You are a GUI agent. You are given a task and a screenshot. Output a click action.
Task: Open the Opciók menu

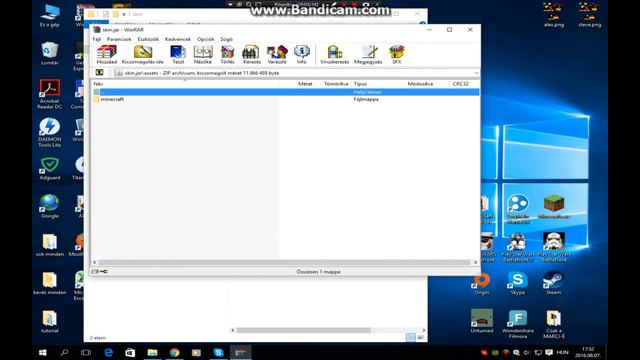205,39
